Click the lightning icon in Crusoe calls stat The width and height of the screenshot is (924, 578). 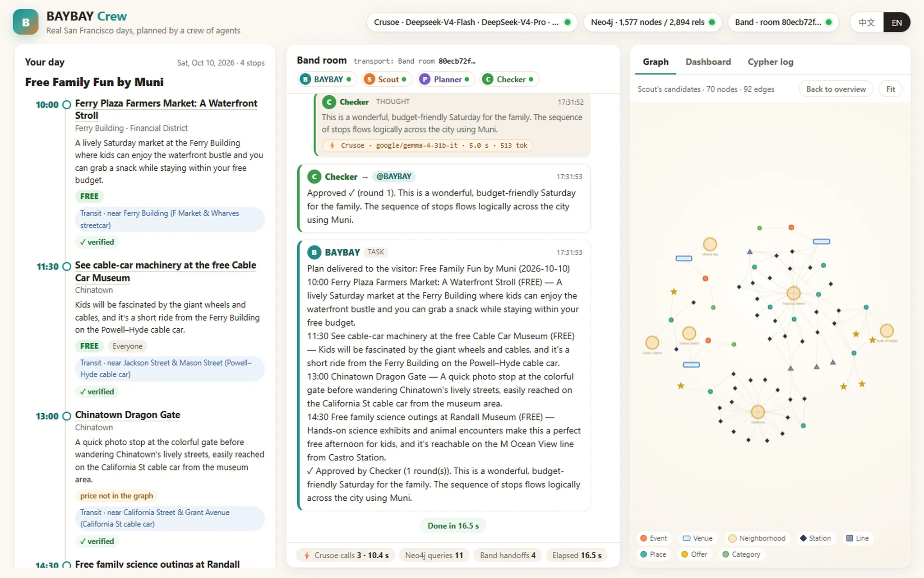click(x=307, y=555)
